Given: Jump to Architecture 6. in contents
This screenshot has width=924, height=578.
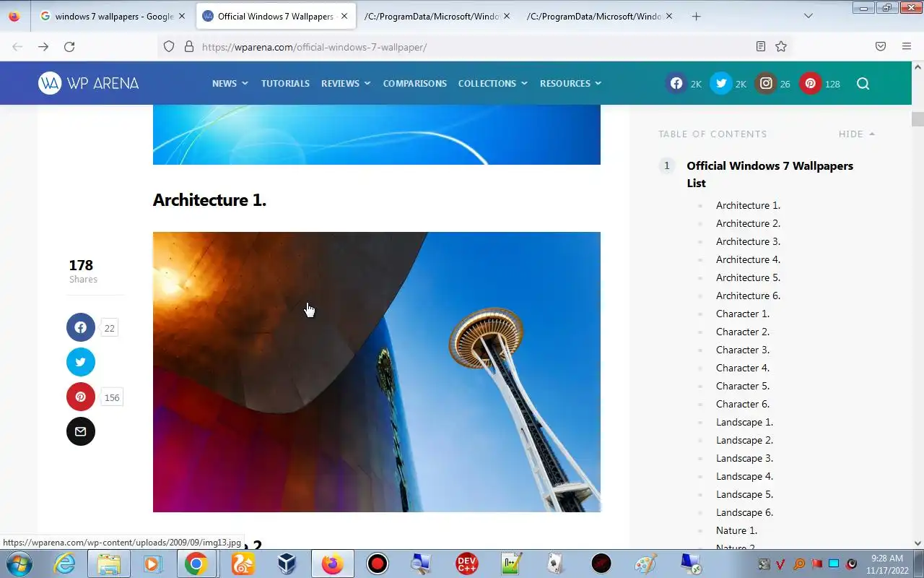Looking at the screenshot, I should [x=748, y=296].
